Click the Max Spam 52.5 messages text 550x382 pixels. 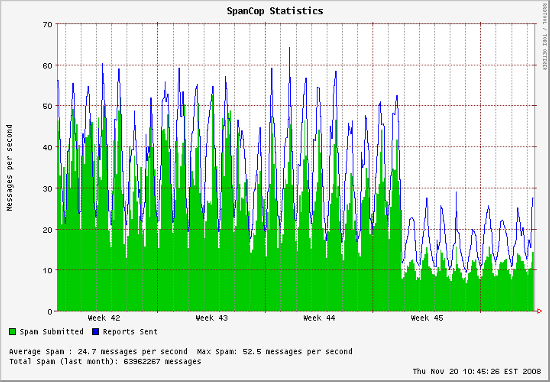coord(274,352)
